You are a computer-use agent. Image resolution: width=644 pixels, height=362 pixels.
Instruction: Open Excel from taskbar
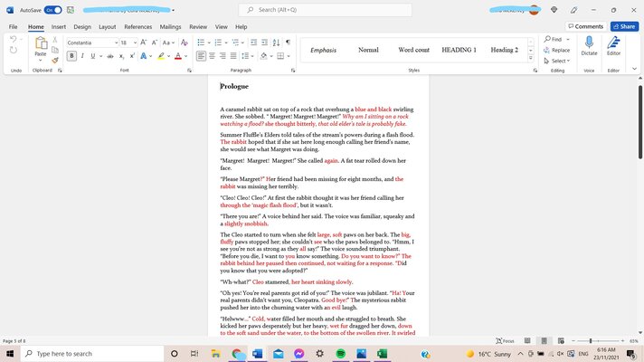[x=383, y=353]
